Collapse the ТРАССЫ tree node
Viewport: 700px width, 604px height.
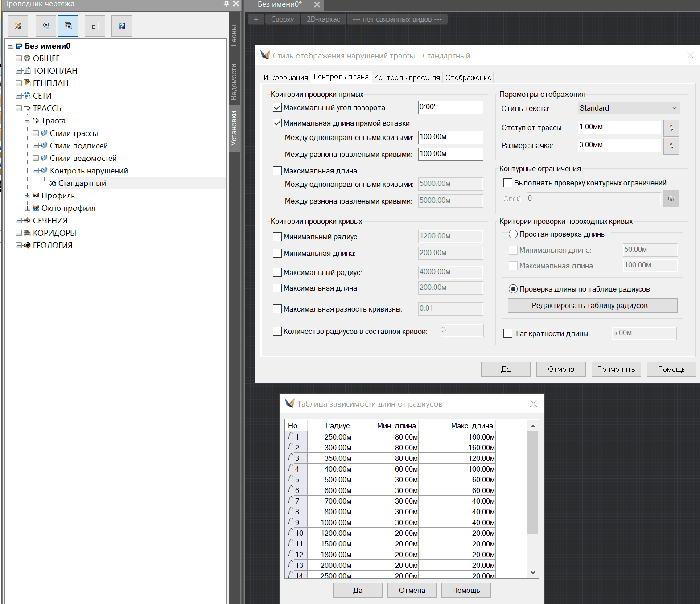tap(19, 108)
